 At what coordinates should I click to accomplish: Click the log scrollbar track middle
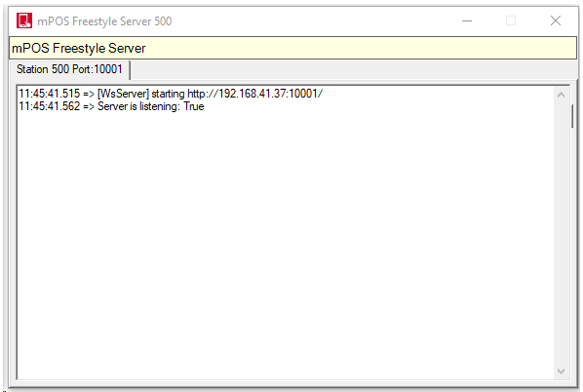click(x=561, y=233)
